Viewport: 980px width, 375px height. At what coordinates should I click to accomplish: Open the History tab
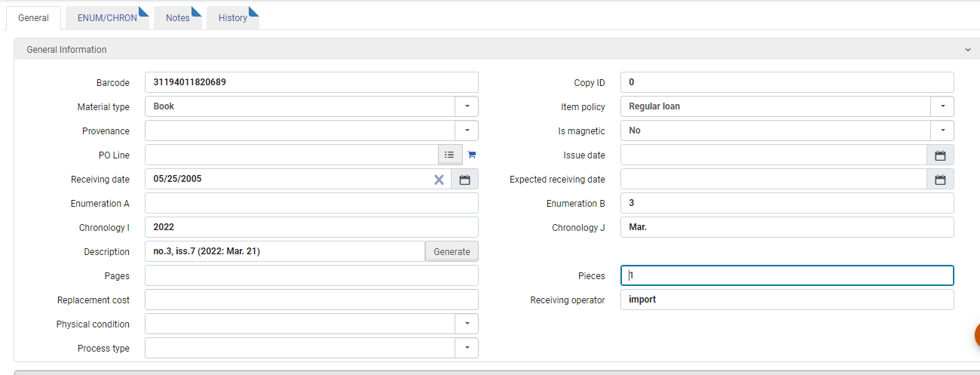coord(233,18)
